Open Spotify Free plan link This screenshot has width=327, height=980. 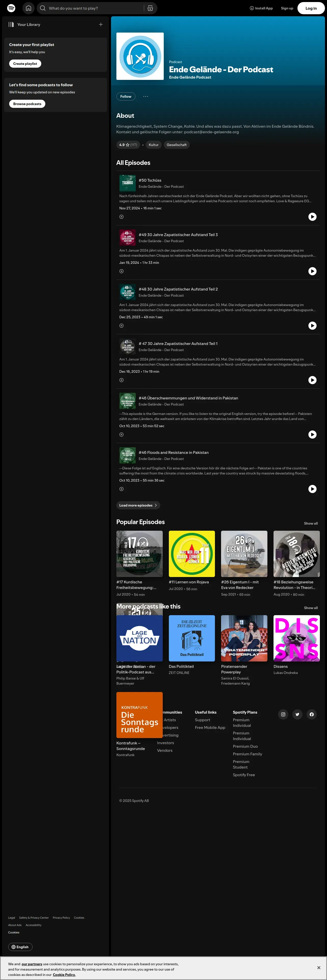244,775
